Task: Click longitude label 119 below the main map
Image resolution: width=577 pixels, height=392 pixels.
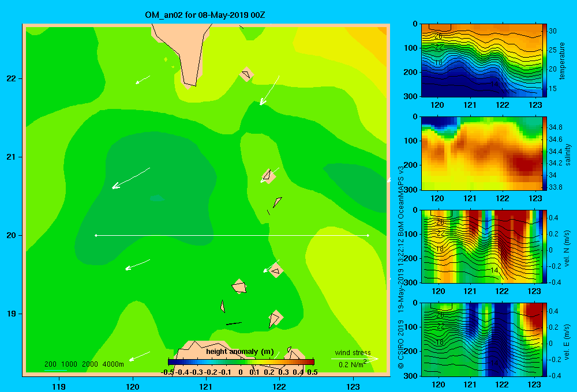Action: click(x=59, y=386)
